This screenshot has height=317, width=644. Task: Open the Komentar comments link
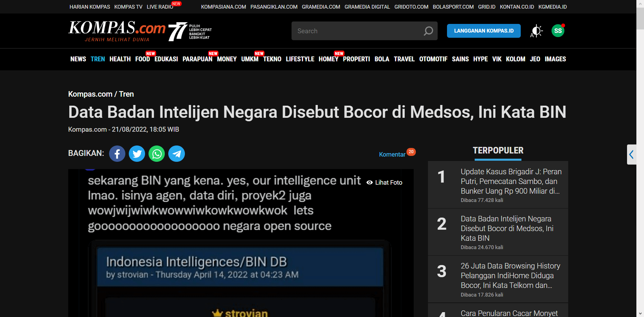[x=392, y=155]
